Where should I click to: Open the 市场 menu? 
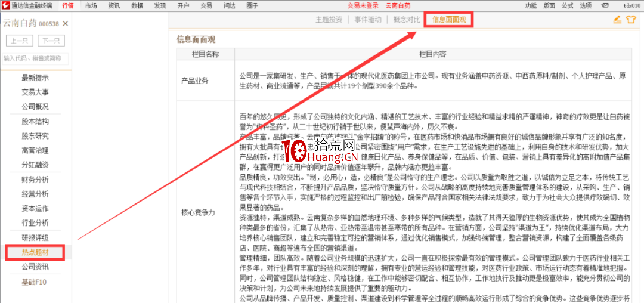point(92,6)
